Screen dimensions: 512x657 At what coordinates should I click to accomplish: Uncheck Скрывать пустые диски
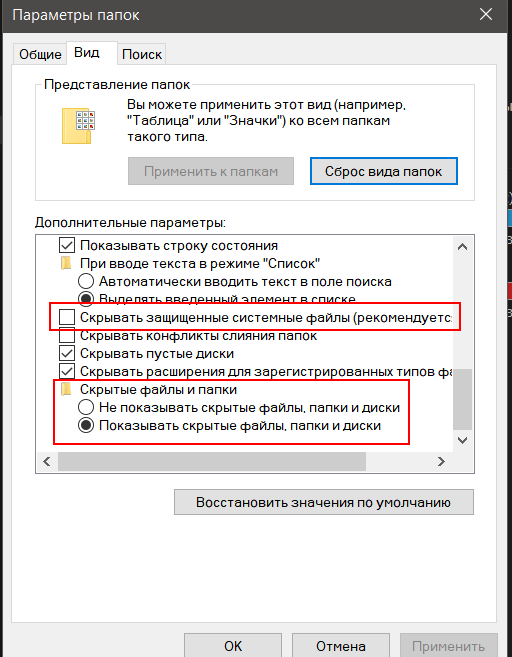coord(67,354)
